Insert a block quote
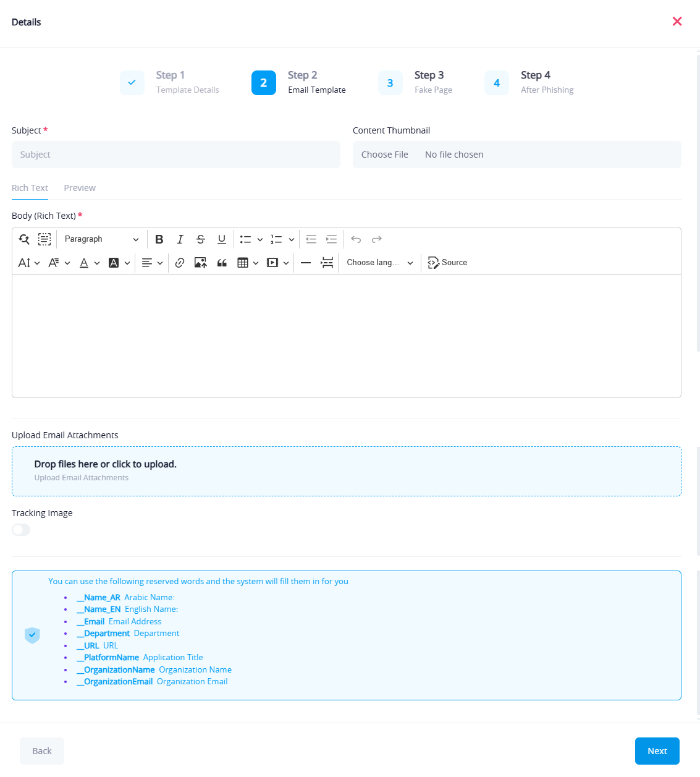The width and height of the screenshot is (700, 777). click(x=222, y=263)
